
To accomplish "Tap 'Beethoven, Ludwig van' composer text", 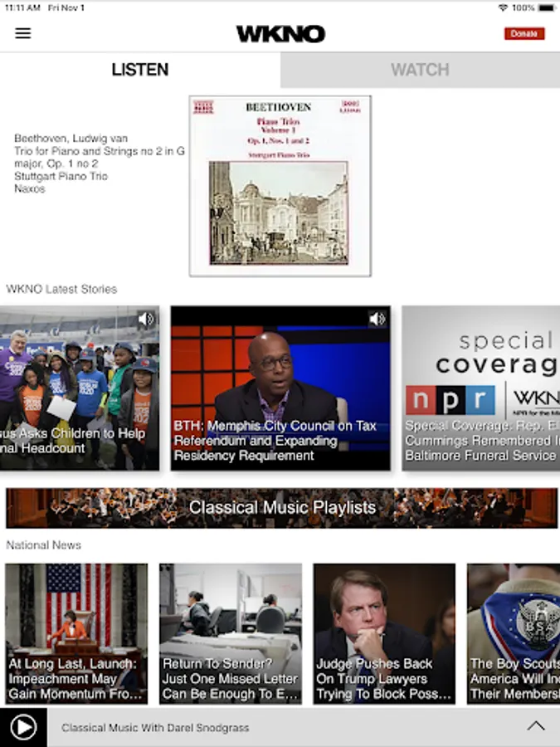I will 71,139.
